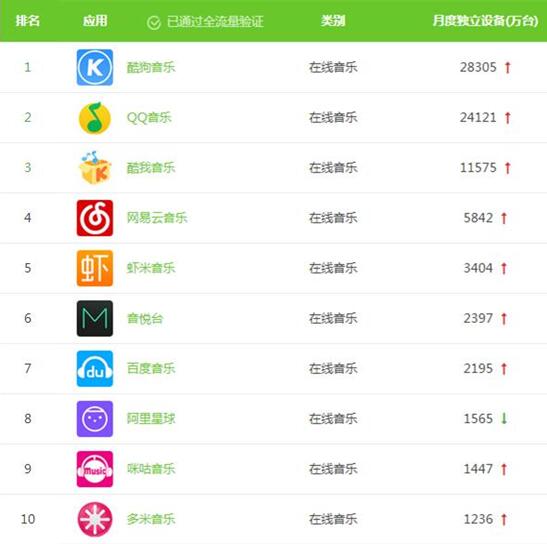Click the 月度独立设备(万台) column header
Screen dimensions: 547x544
click(x=485, y=21)
